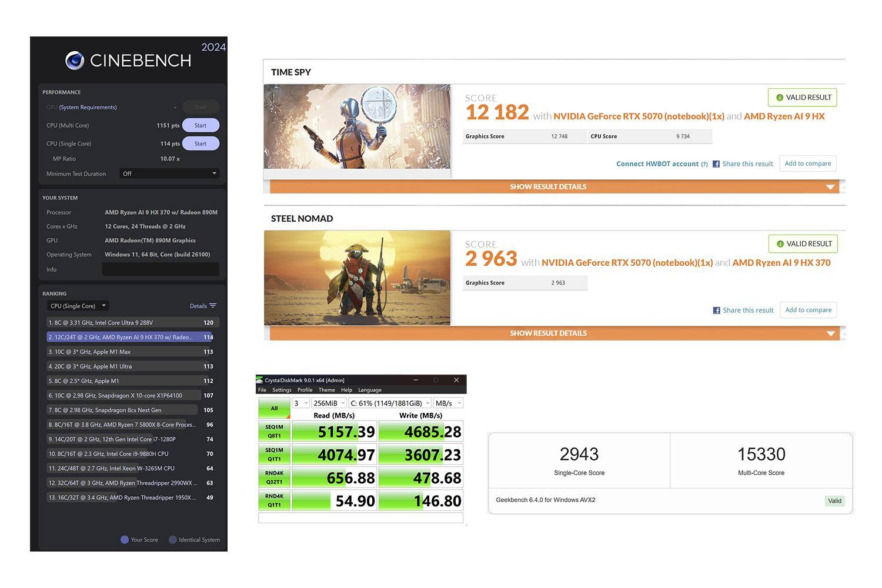Toggle the Your Score legend indicator
882x588 pixels.
pos(125,540)
